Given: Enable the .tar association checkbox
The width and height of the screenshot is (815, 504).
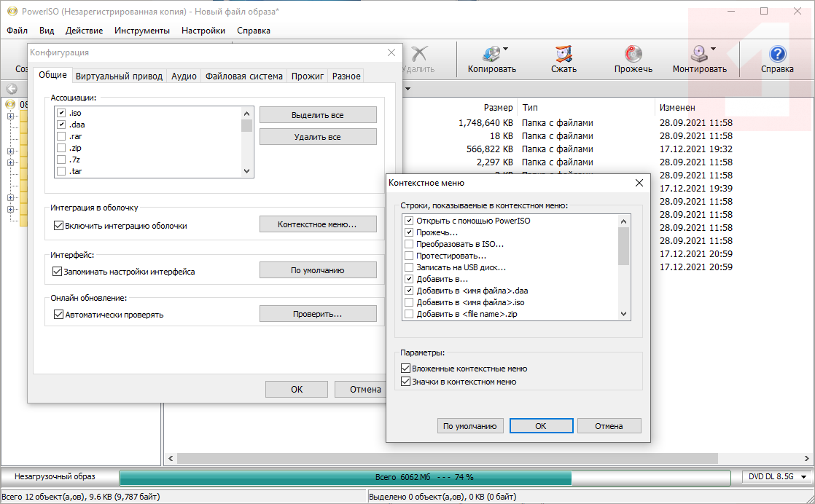Looking at the screenshot, I should point(61,170).
